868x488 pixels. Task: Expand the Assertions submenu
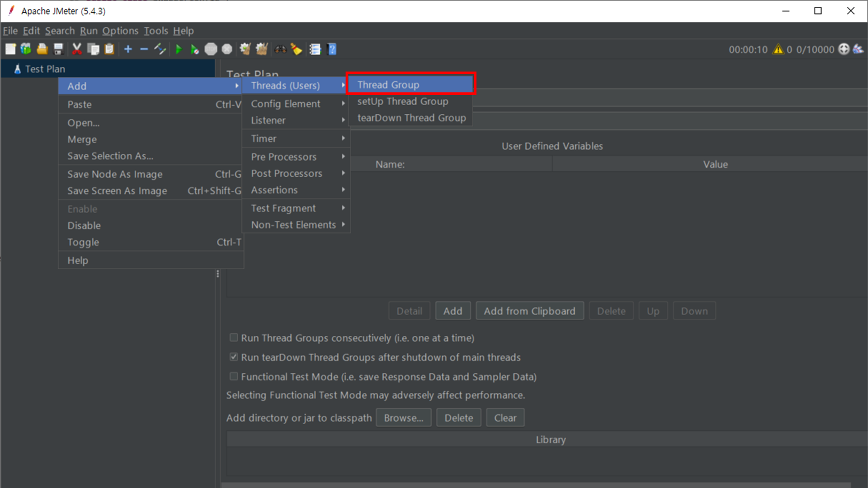coord(296,190)
